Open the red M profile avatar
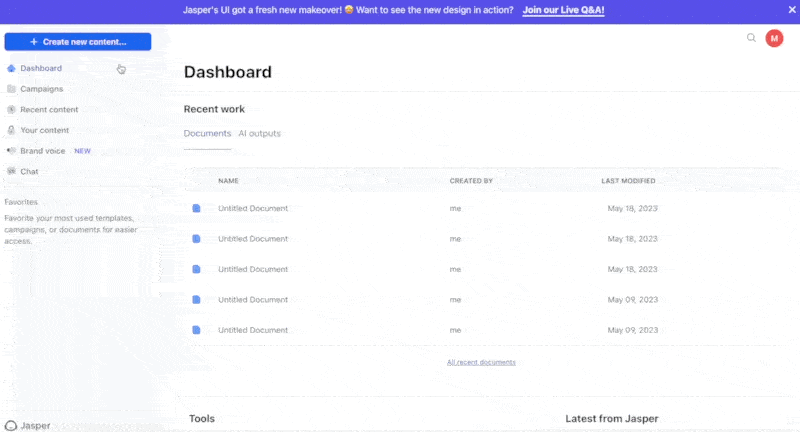 [x=774, y=38]
